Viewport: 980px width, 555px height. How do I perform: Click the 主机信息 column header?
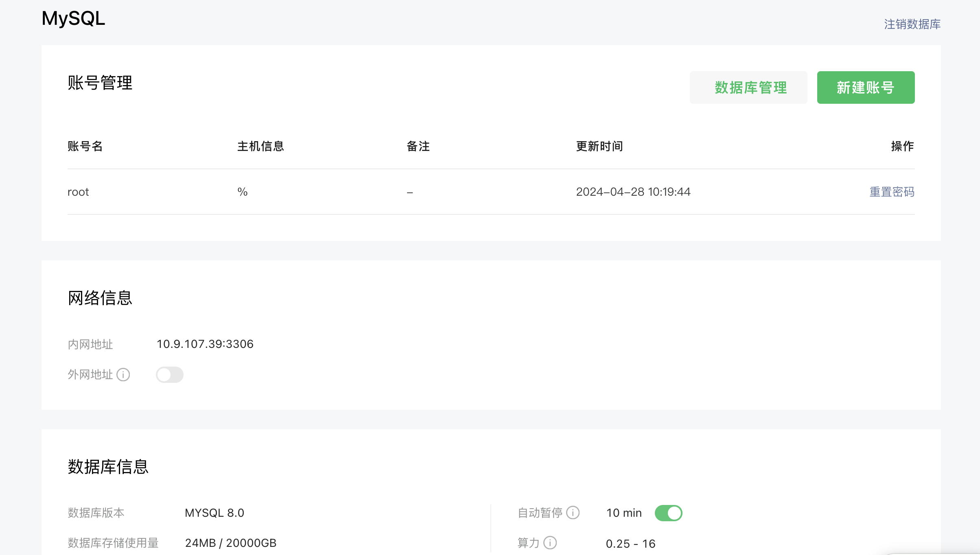pyautogui.click(x=260, y=146)
